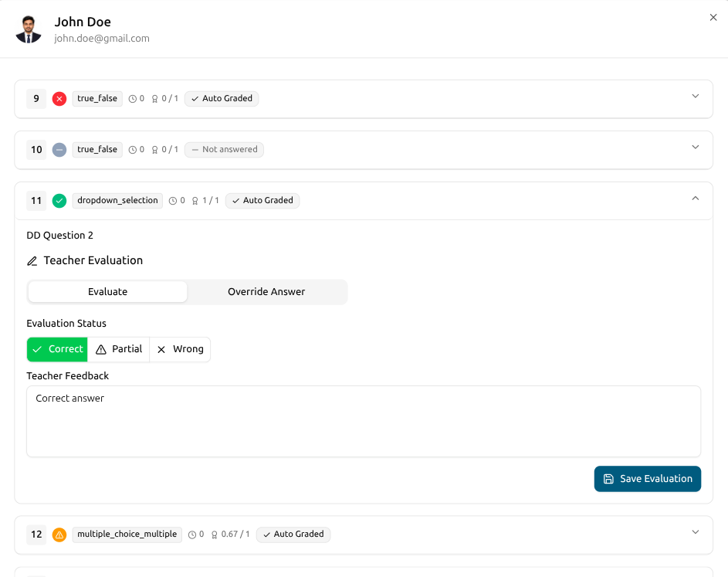
Task: Collapse question 11 dropdown_selection card
Action: [x=695, y=199]
